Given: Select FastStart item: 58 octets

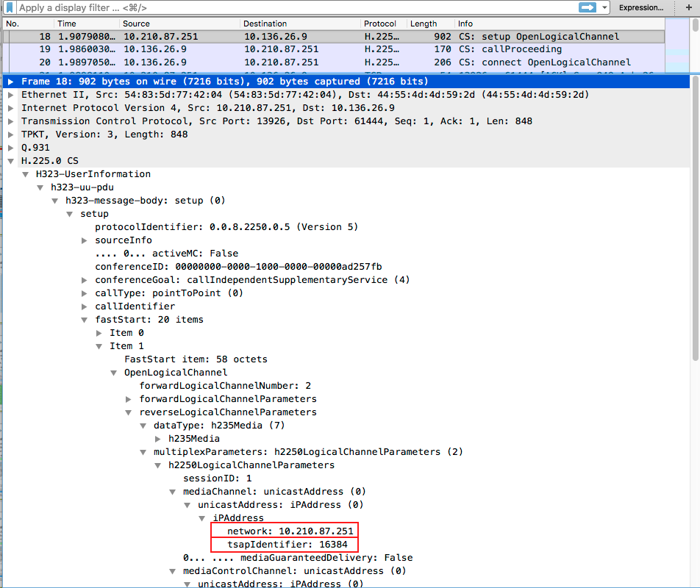Looking at the screenshot, I should (346, 359).
